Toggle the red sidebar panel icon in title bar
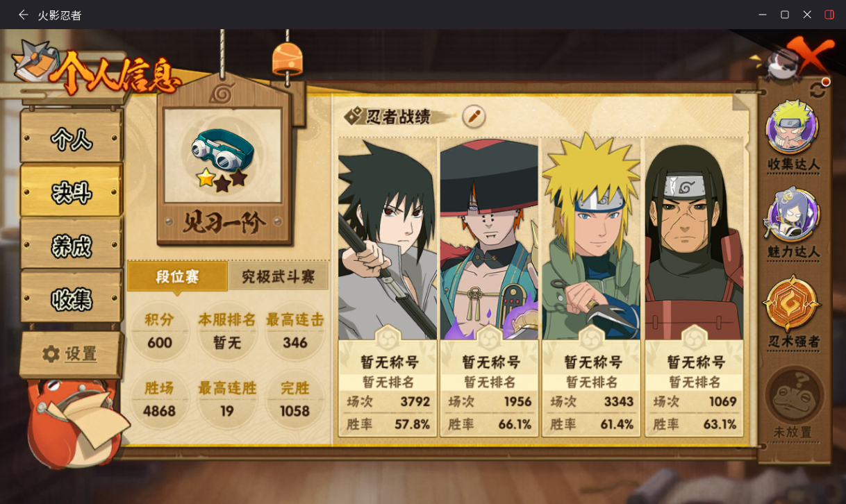The image size is (846, 504). pos(829,15)
